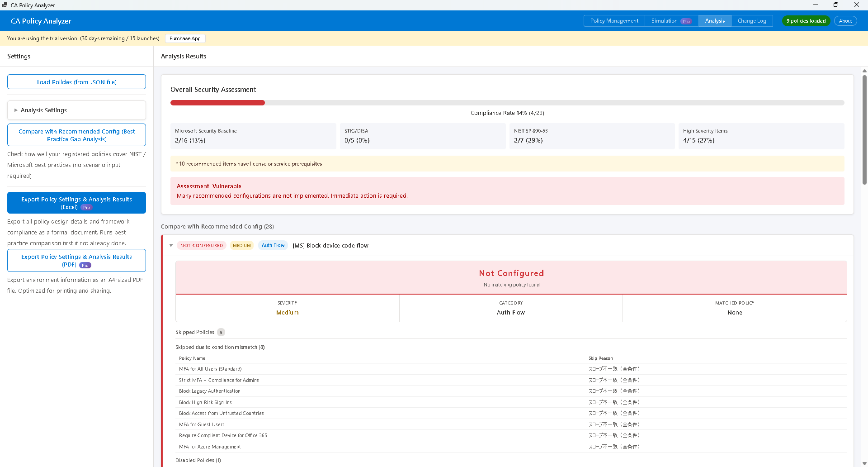Click the NOT CONFIGURED status badge

coord(202,245)
